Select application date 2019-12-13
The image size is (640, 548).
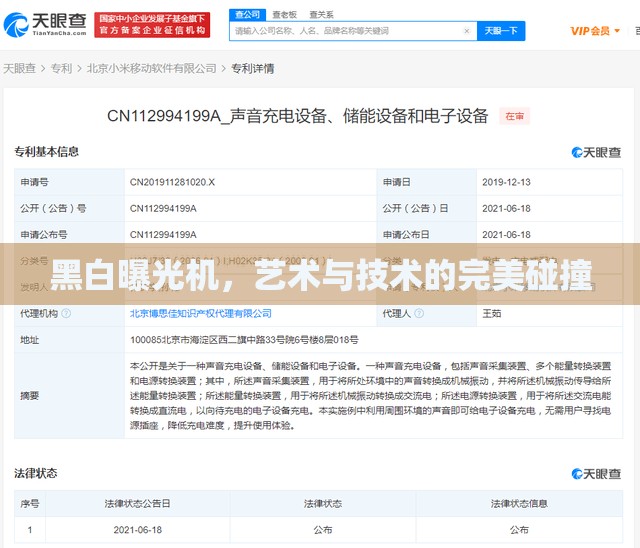(506, 182)
